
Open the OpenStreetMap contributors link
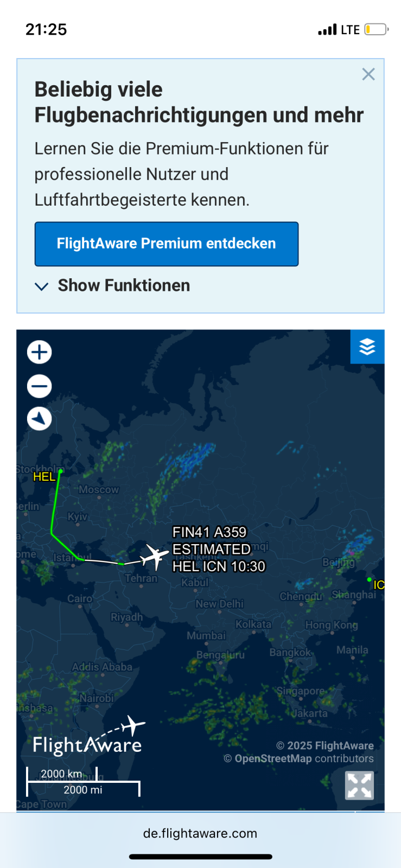click(273, 758)
